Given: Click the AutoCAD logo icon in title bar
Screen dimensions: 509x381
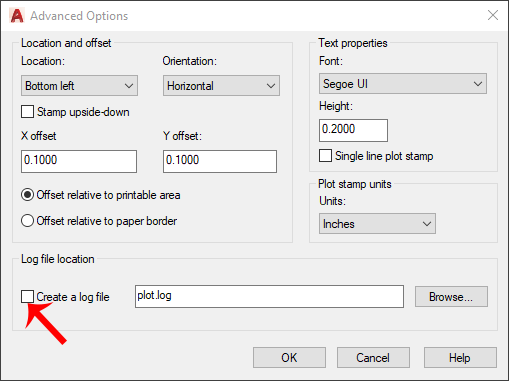Looking at the screenshot, I should click(x=17, y=16).
